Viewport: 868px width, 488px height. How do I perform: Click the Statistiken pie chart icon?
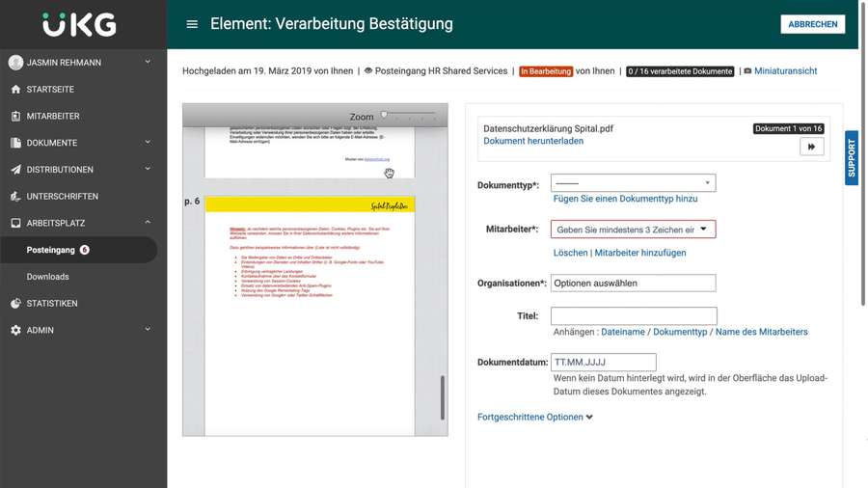tap(15, 304)
